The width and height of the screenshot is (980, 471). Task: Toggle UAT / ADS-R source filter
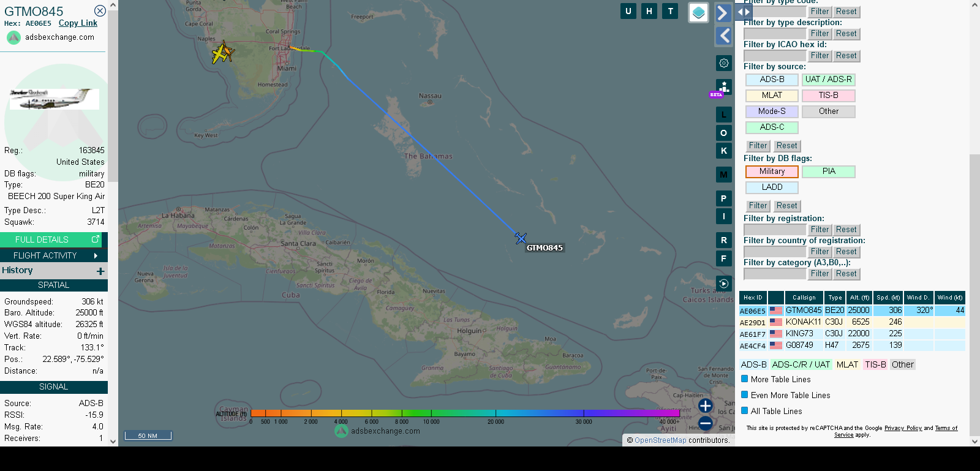click(x=829, y=80)
